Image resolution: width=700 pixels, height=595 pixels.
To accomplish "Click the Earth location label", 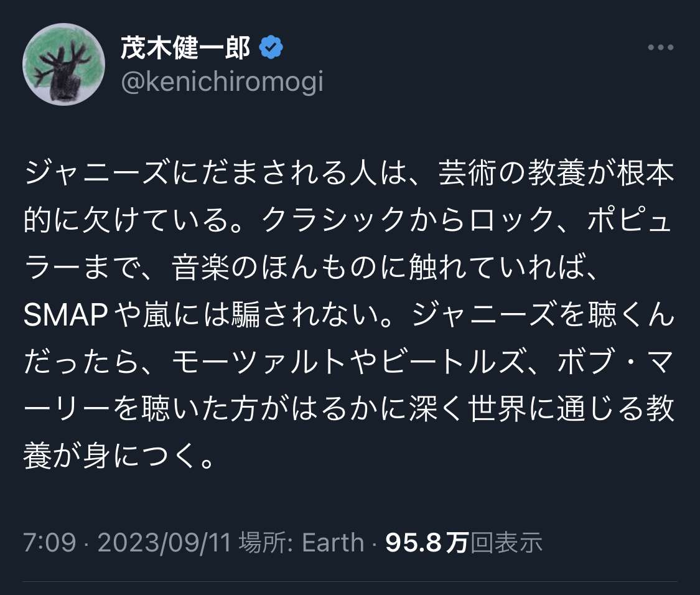I will pos(333,542).
